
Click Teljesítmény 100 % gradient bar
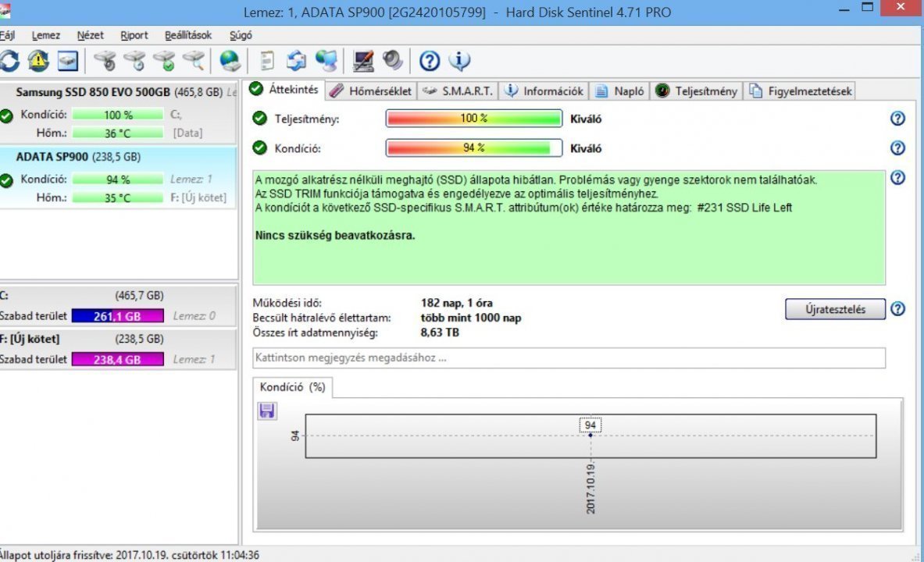pos(474,119)
